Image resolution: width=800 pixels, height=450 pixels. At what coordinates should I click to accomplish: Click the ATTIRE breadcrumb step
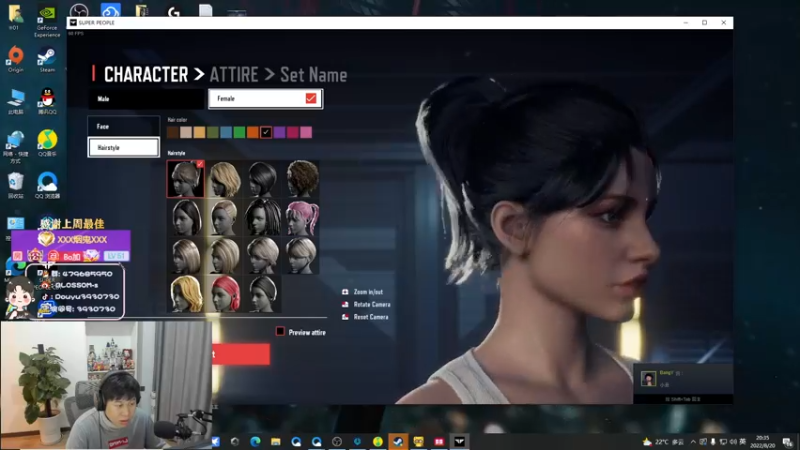coord(234,75)
